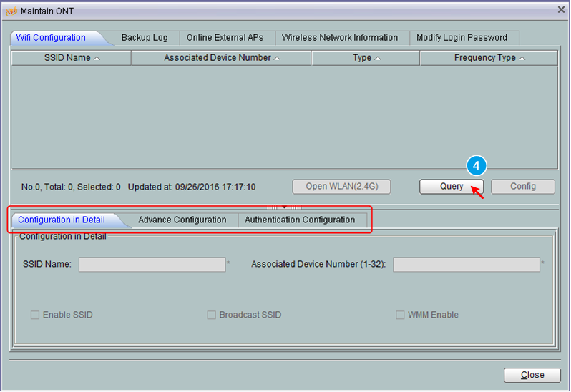Open the Authentication Configuration tab
The width and height of the screenshot is (571, 392).
pyautogui.click(x=299, y=220)
